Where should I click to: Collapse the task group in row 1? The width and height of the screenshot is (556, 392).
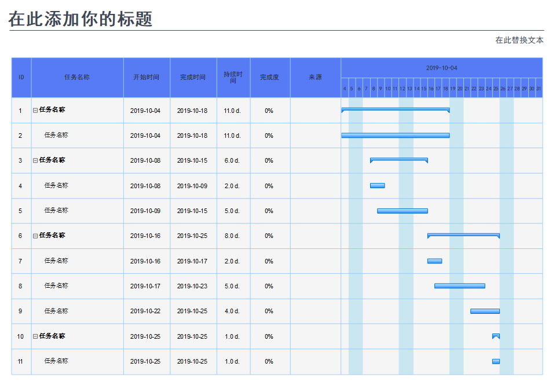pos(35,110)
